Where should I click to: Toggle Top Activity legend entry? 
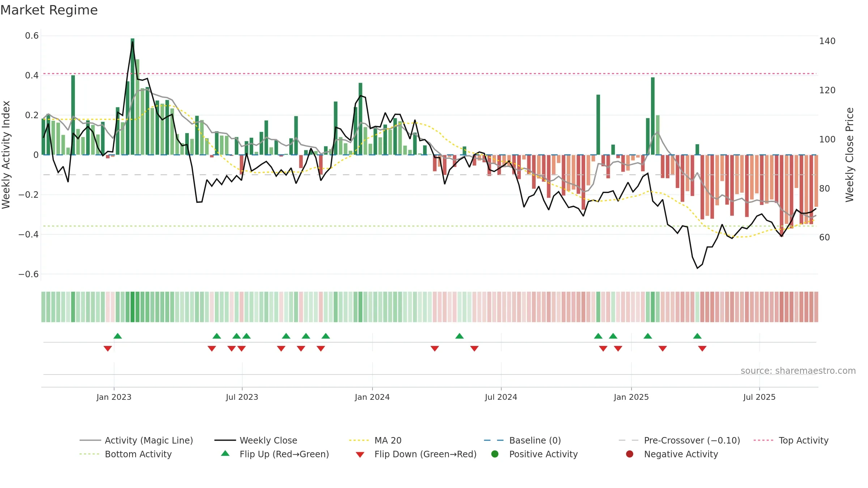click(791, 440)
